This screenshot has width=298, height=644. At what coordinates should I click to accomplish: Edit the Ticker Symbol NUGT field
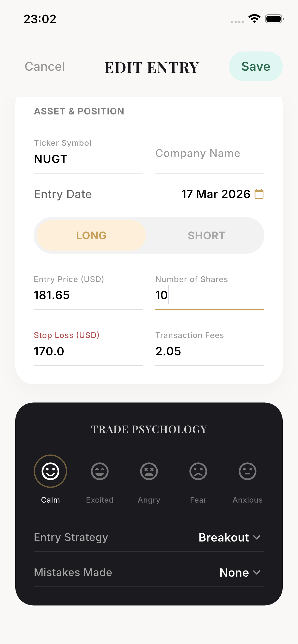88,159
